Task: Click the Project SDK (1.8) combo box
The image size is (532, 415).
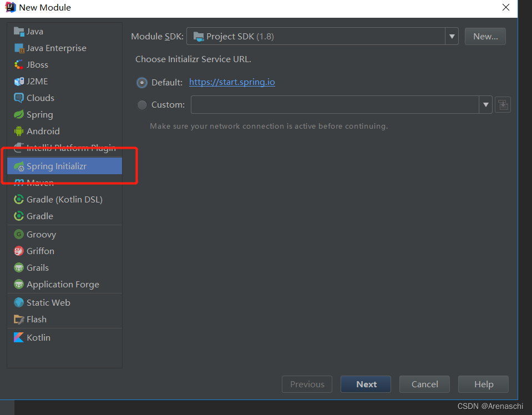Action: click(322, 36)
